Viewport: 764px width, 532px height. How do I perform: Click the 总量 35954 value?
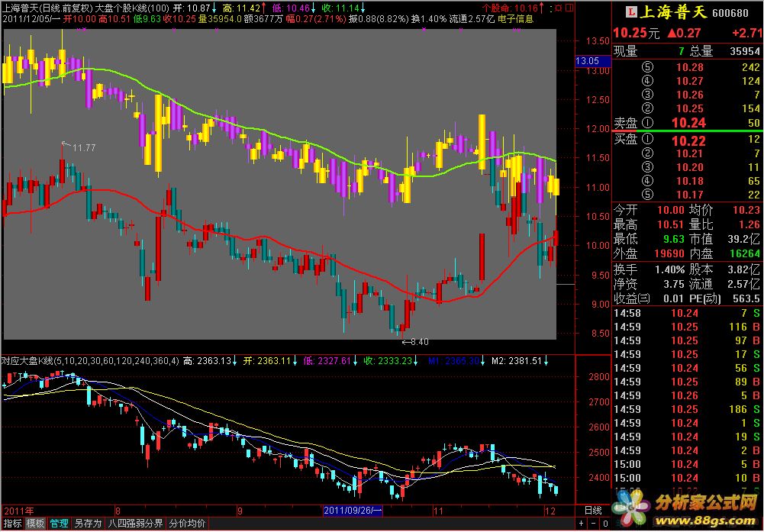[x=745, y=51]
